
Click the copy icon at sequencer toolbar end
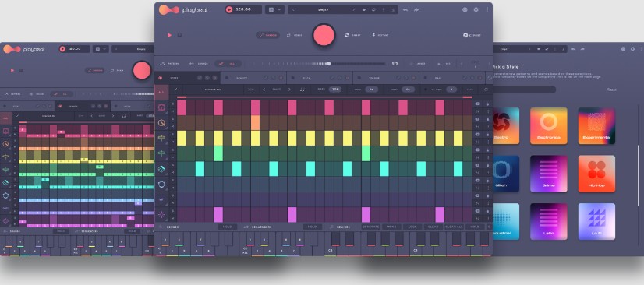tap(486, 90)
